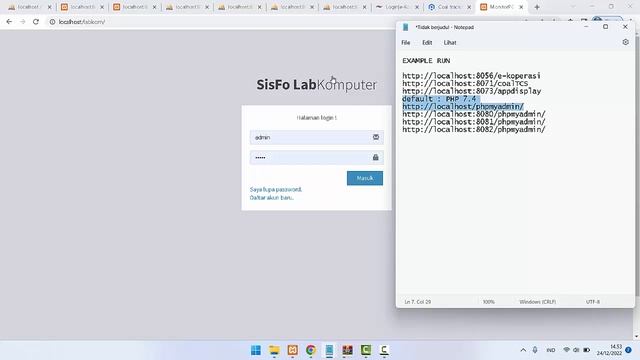Click the microphone icon in system tray
The width and height of the screenshot is (640, 360).
(x=535, y=350)
